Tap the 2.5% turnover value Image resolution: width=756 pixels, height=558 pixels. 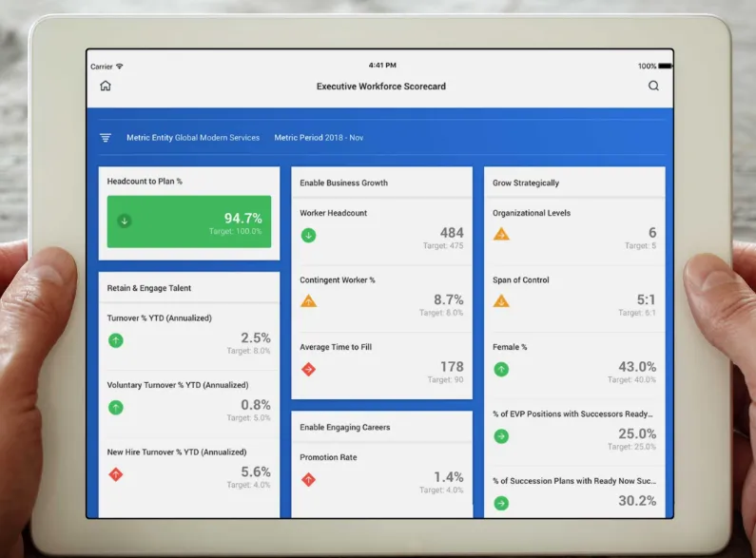point(256,337)
